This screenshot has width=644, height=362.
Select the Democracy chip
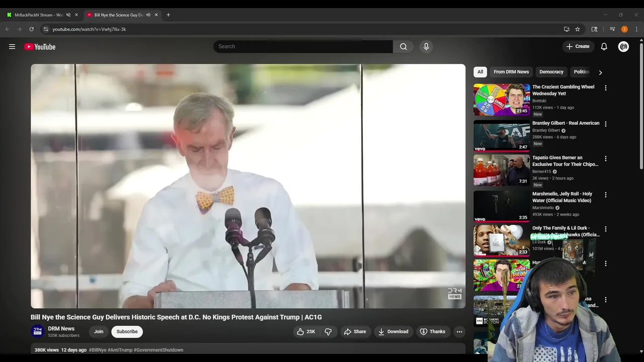pyautogui.click(x=551, y=72)
